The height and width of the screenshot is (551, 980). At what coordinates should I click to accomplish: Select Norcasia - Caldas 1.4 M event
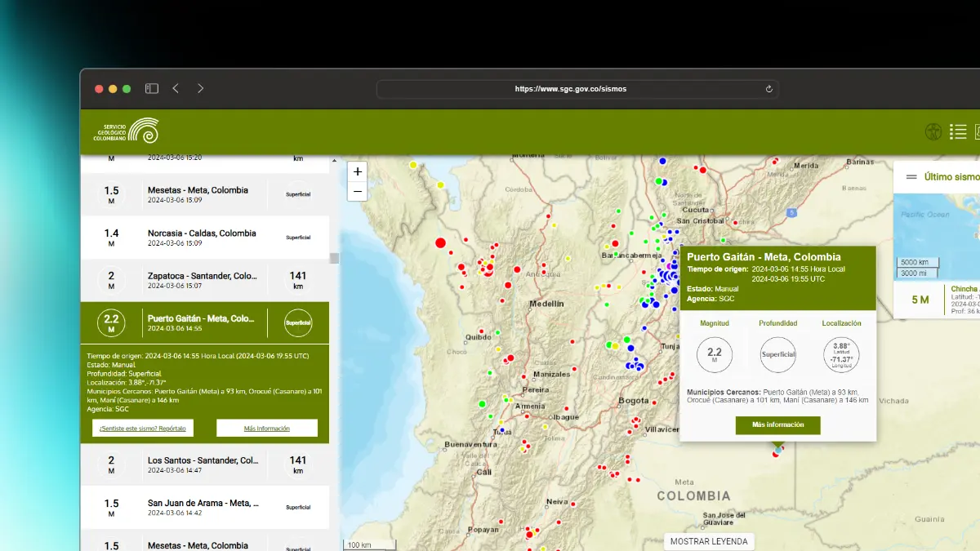click(205, 238)
